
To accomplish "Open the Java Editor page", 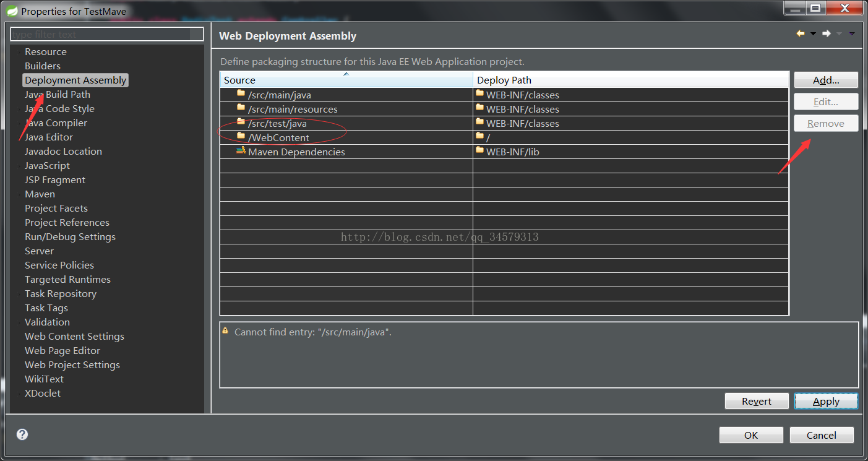I will click(x=49, y=137).
